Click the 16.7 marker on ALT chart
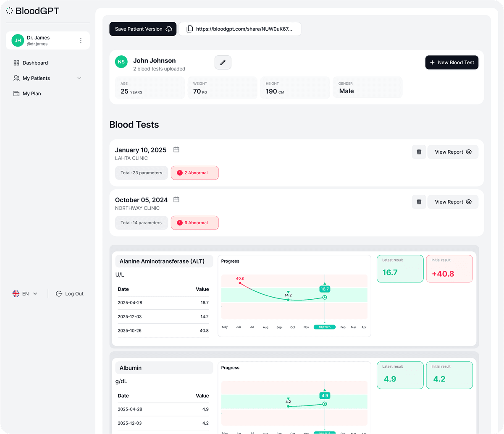This screenshot has height=434, width=504. 325,289
